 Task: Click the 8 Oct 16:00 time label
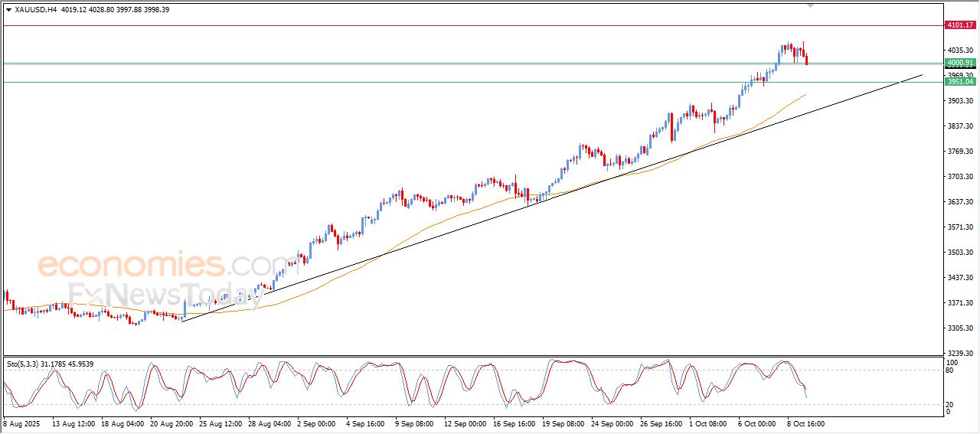point(806,423)
